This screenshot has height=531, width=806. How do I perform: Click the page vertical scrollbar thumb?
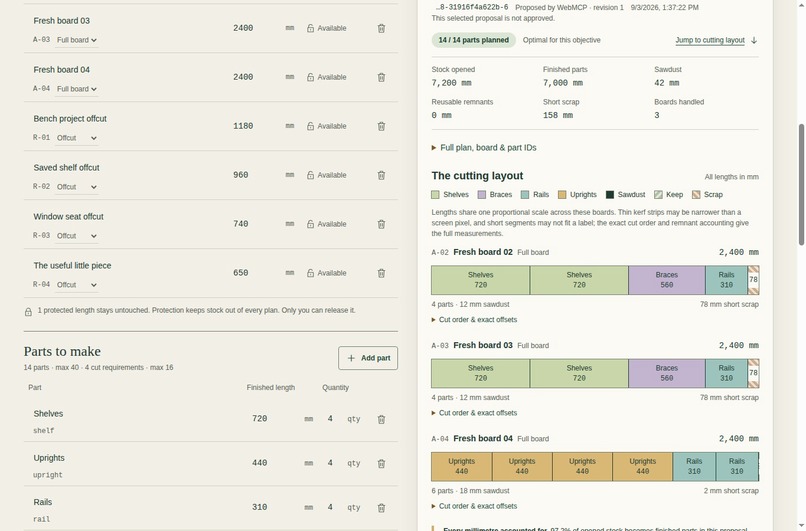(x=801, y=185)
